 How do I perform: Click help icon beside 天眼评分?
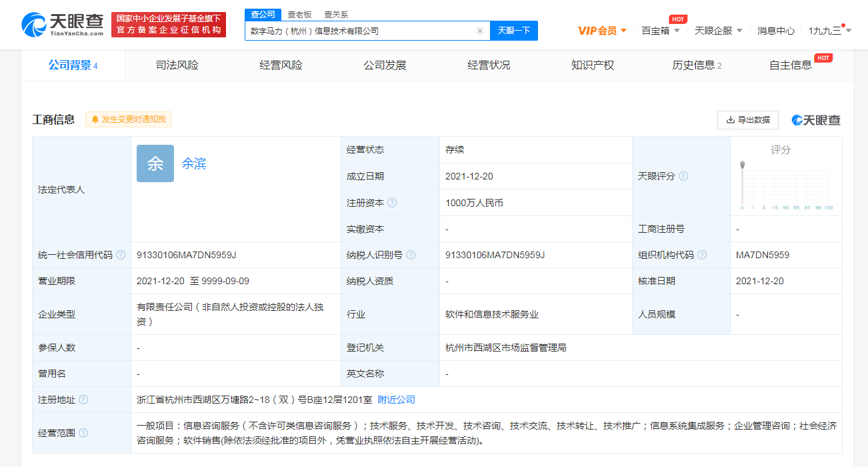[683, 176]
